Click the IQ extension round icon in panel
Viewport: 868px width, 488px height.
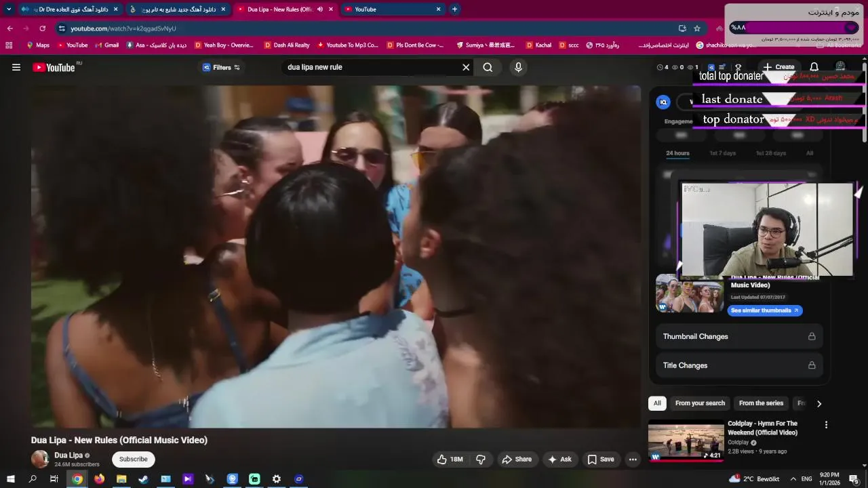click(x=663, y=102)
